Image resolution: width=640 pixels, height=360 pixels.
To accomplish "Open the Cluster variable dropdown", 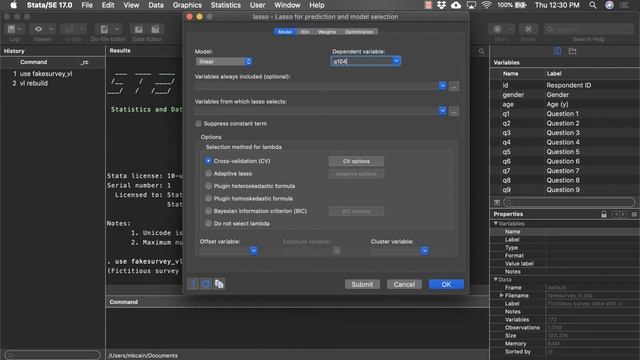I will (x=424, y=251).
